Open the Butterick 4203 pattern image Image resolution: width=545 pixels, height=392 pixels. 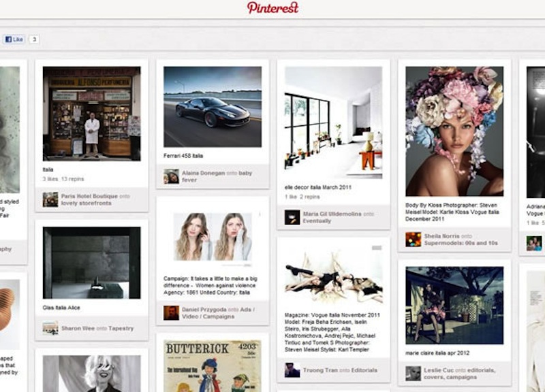(213, 366)
